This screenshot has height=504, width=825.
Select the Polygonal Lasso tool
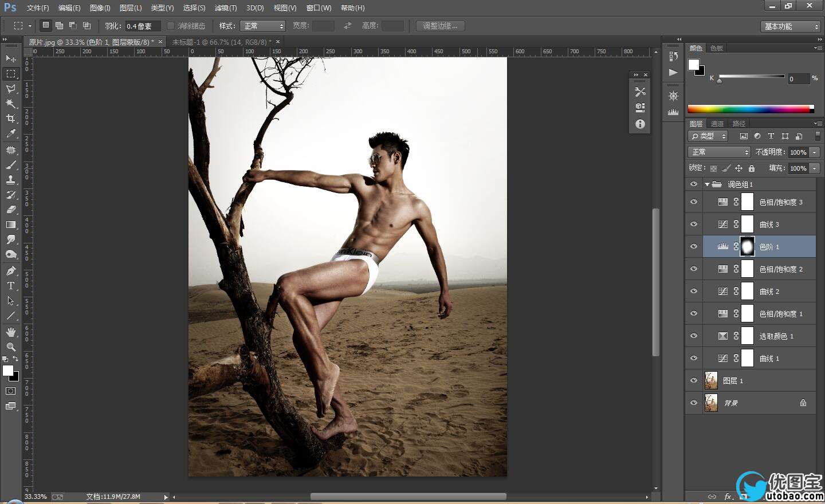coord(11,89)
